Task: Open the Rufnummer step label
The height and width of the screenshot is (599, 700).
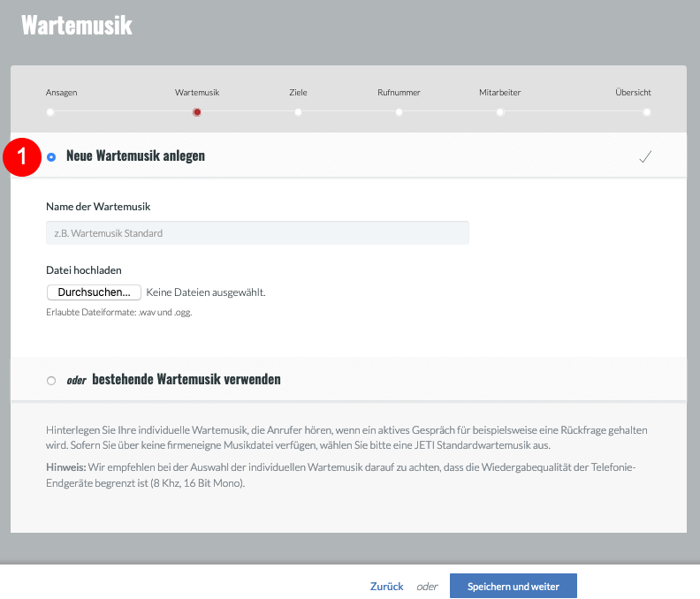Action: [399, 93]
